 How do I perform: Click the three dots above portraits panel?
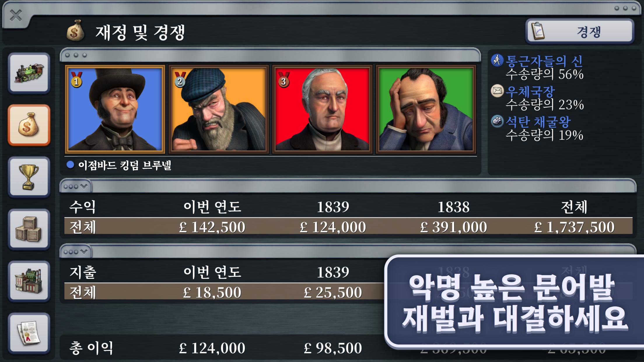point(76,55)
